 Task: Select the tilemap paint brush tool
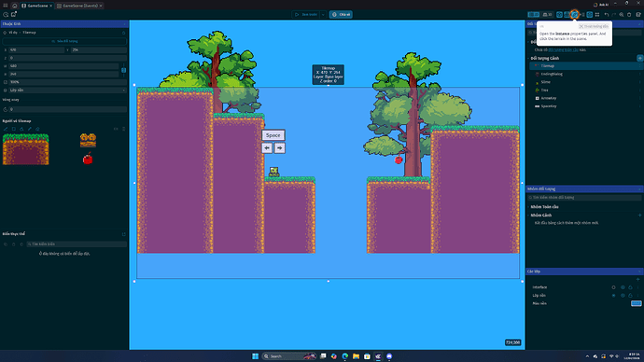click(6, 129)
